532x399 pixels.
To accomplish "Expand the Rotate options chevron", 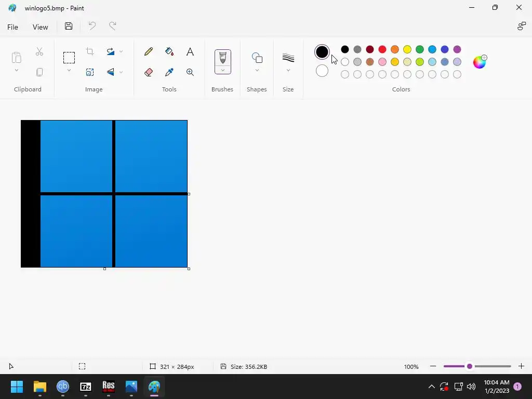I will [121, 51].
